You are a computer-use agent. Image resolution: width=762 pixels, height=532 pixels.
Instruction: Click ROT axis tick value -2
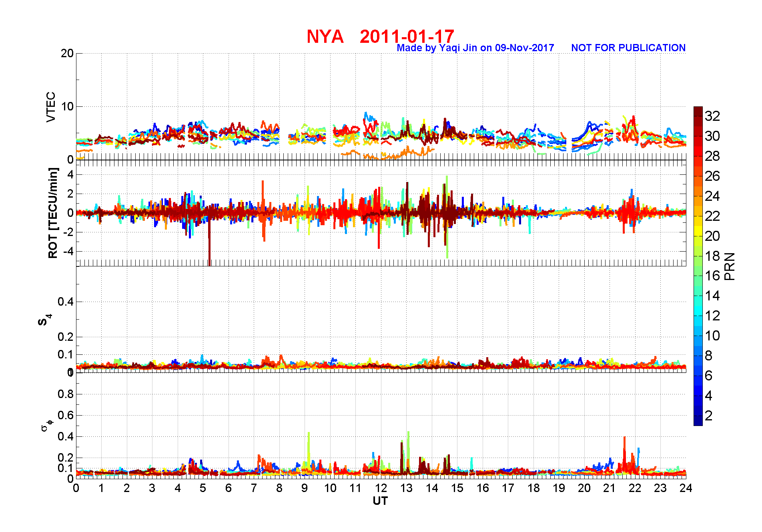(68, 232)
